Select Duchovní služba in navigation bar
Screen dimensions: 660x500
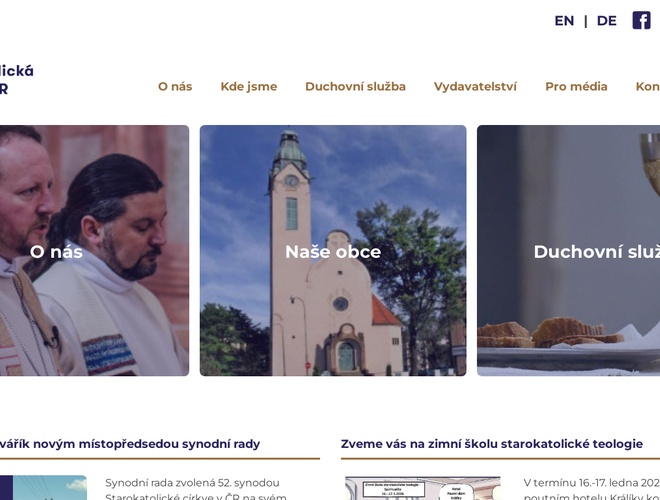tap(355, 86)
